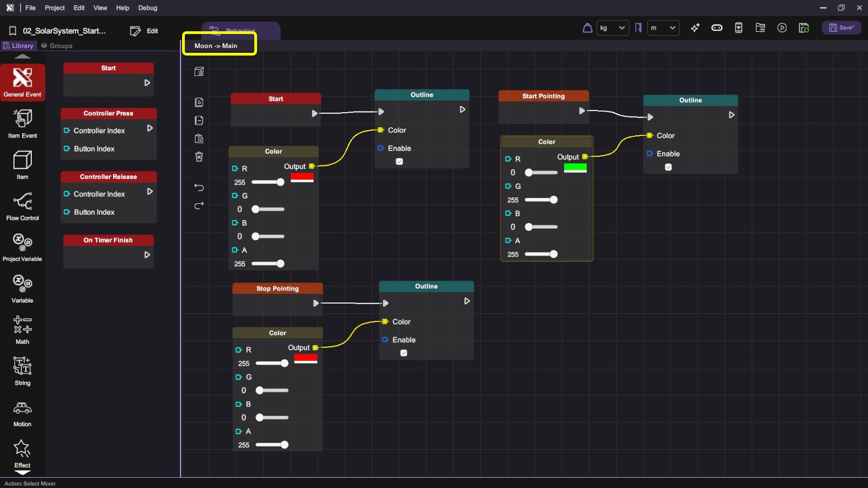Click the Edit button beside project name
868x488 pixels.
coord(144,31)
